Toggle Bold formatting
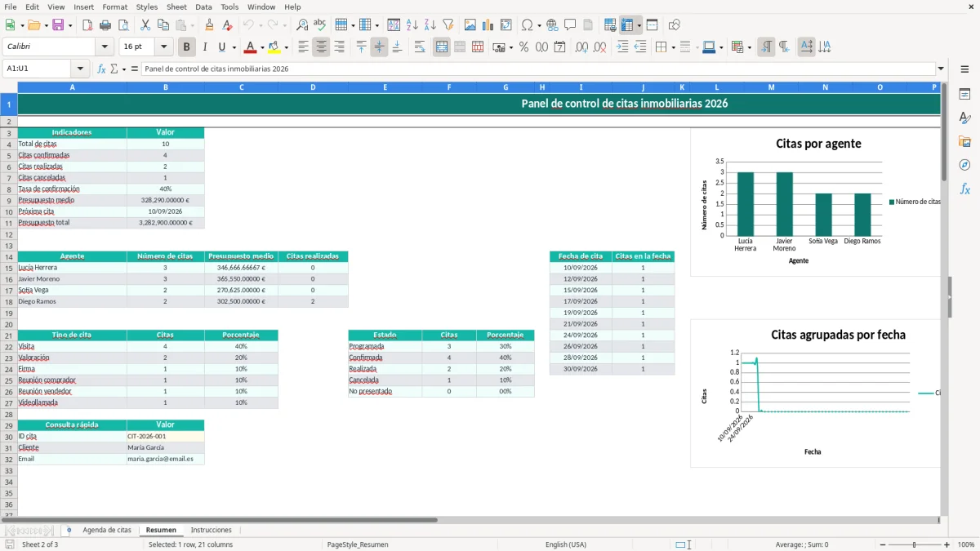This screenshot has width=980, height=551. coord(187,47)
